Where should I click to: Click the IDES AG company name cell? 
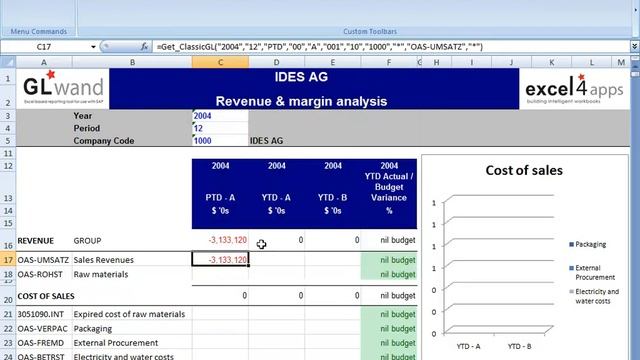point(266,141)
